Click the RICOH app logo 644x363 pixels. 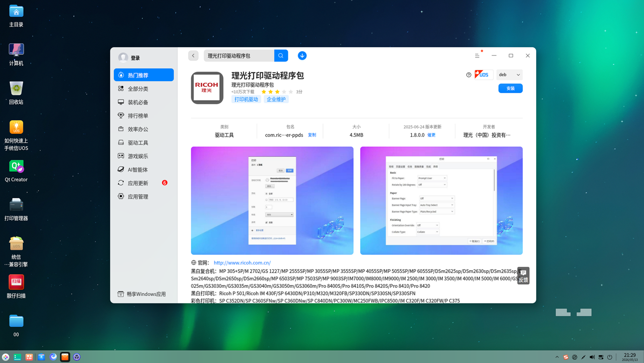pos(207,88)
